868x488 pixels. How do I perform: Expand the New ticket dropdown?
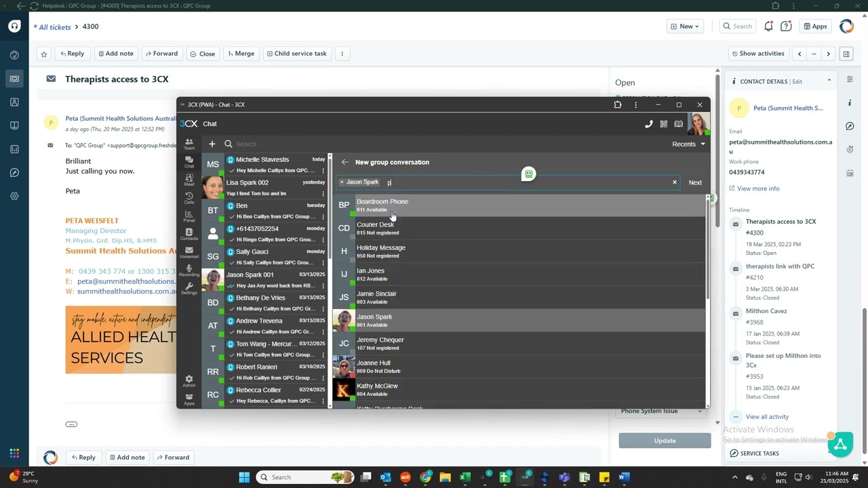coord(686,26)
